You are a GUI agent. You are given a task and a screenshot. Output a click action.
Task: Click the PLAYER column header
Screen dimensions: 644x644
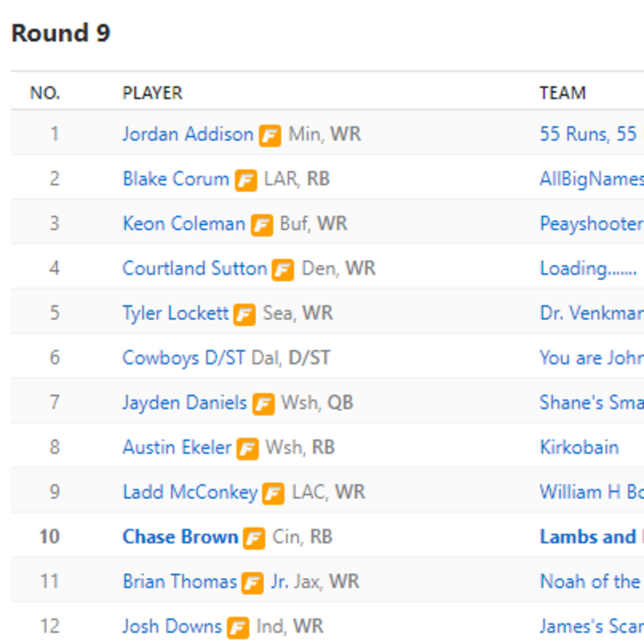(152, 93)
